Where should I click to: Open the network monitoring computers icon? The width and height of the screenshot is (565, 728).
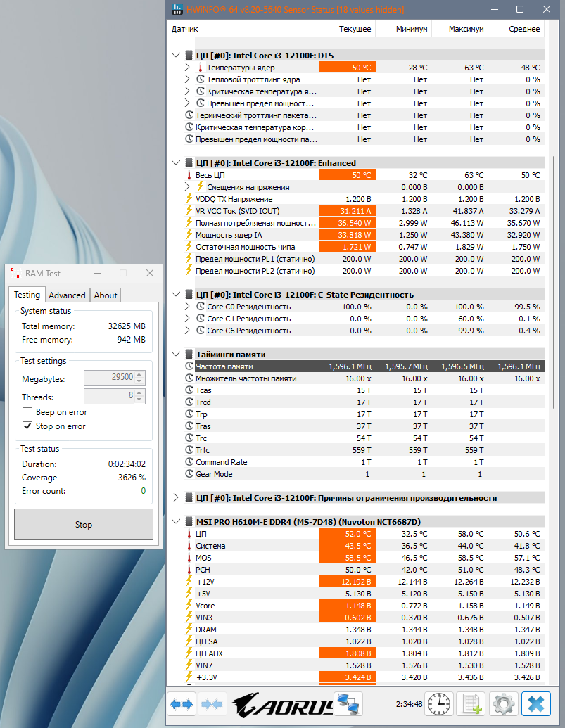click(x=348, y=704)
